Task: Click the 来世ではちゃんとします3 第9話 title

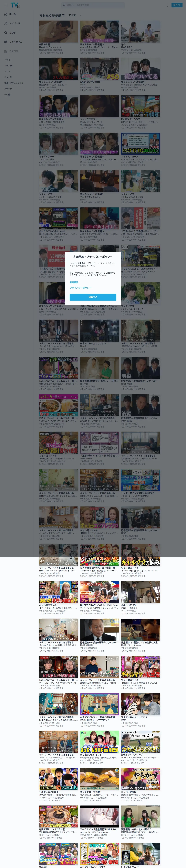Action: tap(134, 717)
